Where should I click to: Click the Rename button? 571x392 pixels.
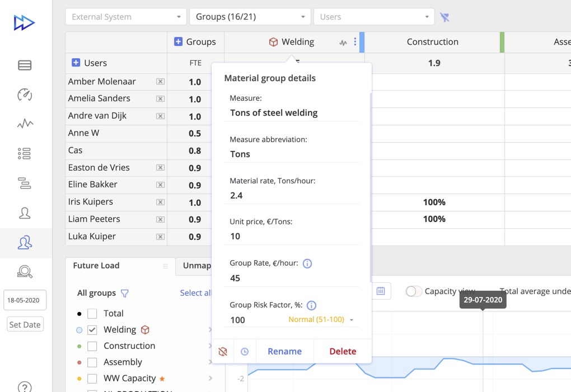(x=284, y=352)
